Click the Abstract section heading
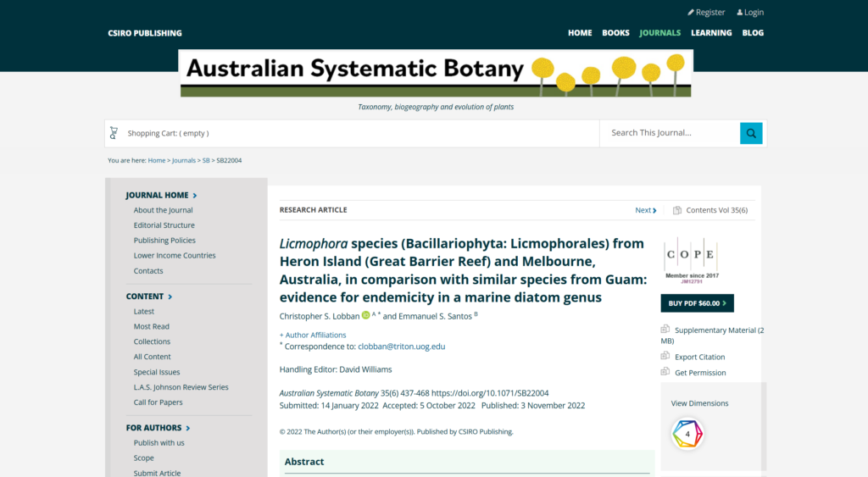 304,462
